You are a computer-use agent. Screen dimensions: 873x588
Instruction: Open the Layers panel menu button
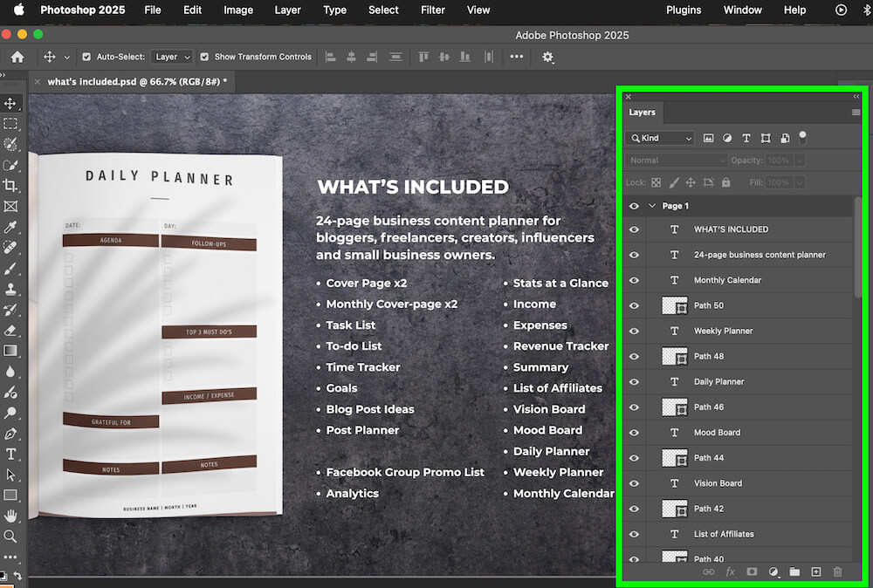pos(856,112)
